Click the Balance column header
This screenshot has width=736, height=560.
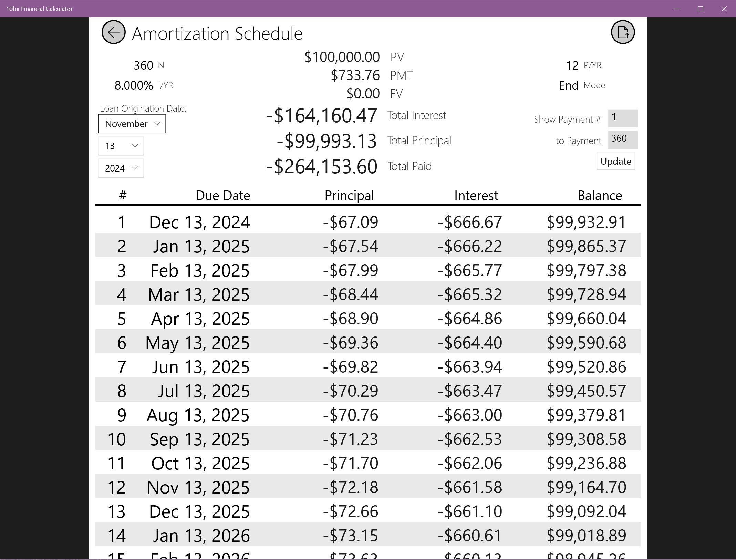pyautogui.click(x=600, y=195)
